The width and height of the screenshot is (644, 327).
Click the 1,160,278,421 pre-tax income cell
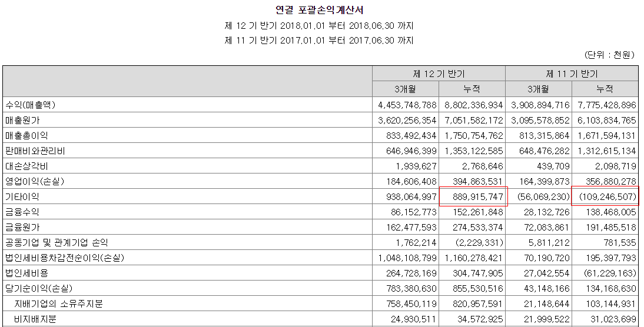click(473, 258)
